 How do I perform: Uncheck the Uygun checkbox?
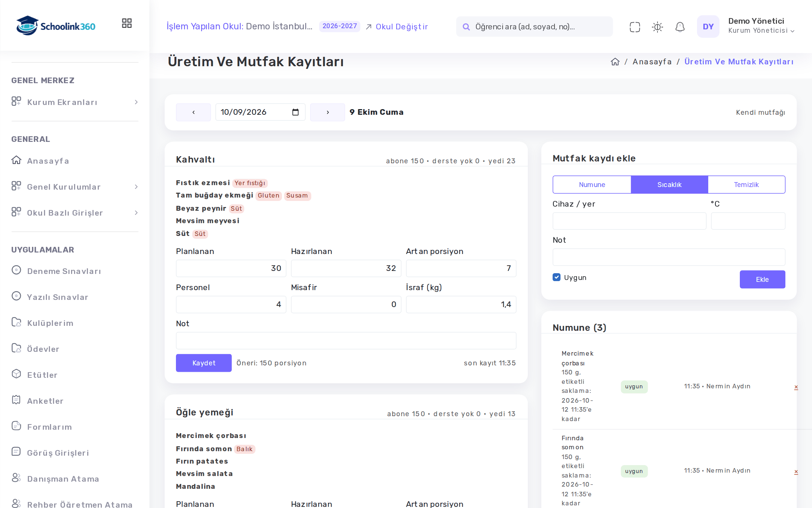(x=557, y=277)
